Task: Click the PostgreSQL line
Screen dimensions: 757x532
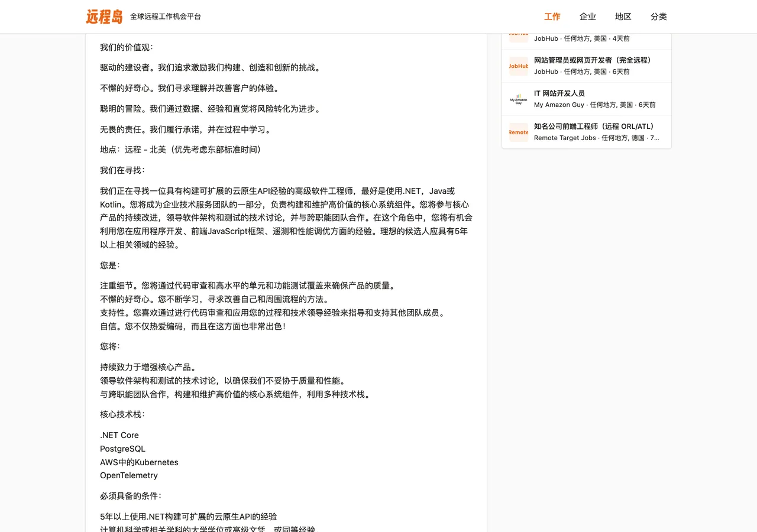Action: [122, 449]
